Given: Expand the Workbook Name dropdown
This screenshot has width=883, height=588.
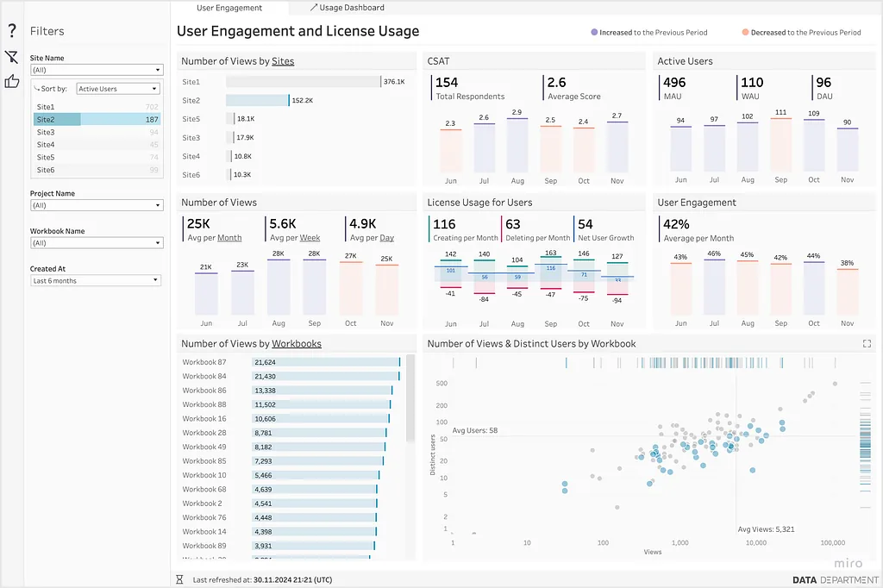Looking at the screenshot, I should coord(97,243).
